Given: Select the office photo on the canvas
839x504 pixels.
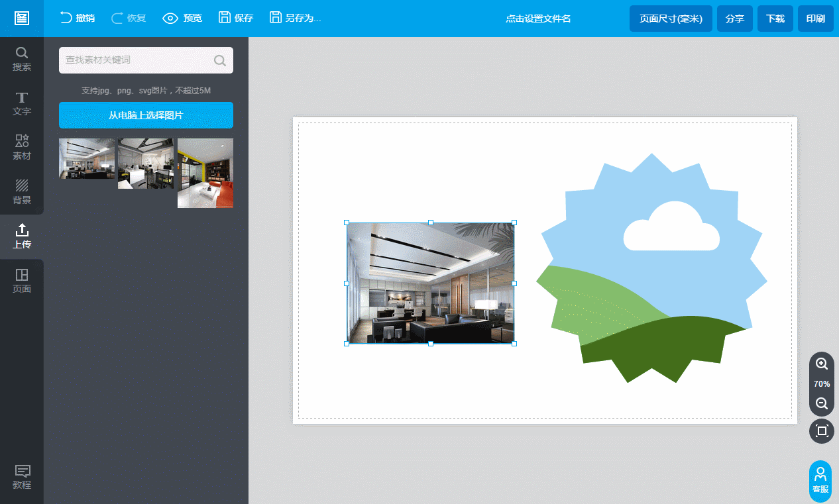Looking at the screenshot, I should [431, 283].
